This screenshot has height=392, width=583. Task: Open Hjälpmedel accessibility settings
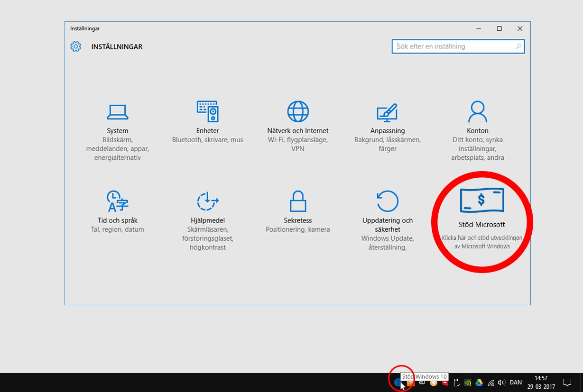tap(208, 221)
